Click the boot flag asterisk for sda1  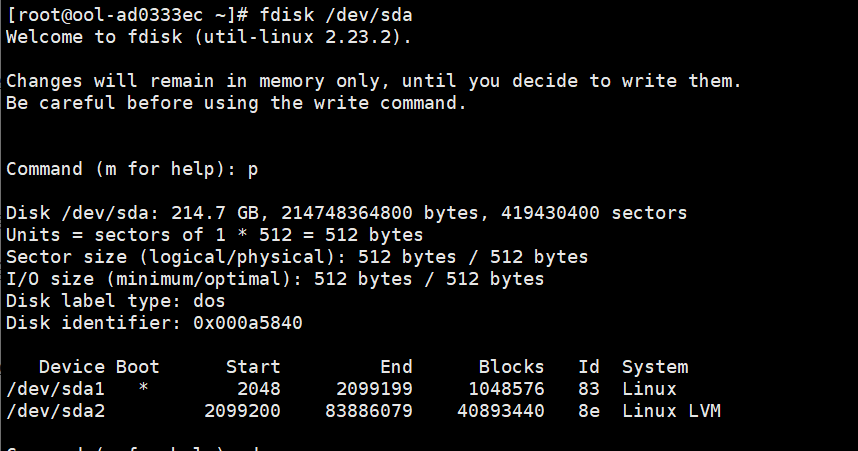pyautogui.click(x=143, y=389)
